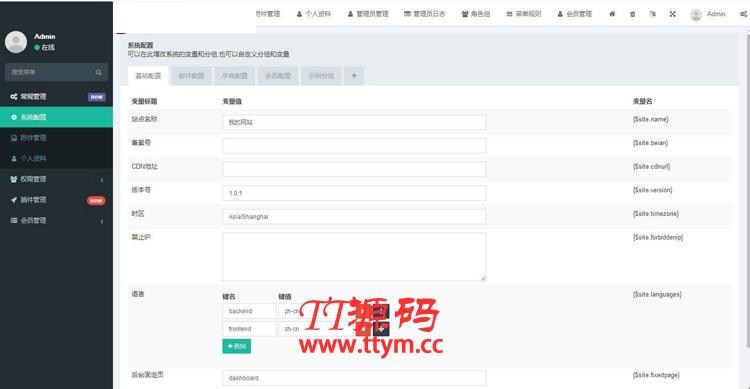Open 管理员日志 in the top navigation
Screen dimensions: 750x389
click(x=425, y=14)
